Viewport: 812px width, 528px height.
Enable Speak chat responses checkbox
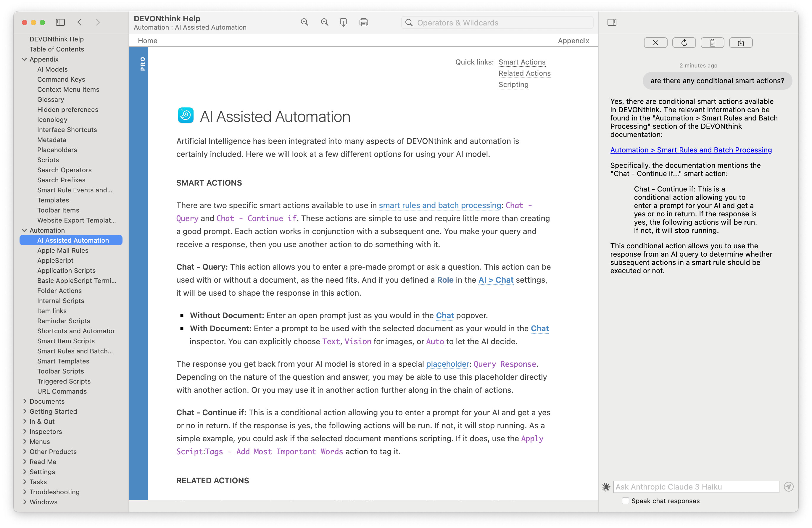tap(625, 501)
